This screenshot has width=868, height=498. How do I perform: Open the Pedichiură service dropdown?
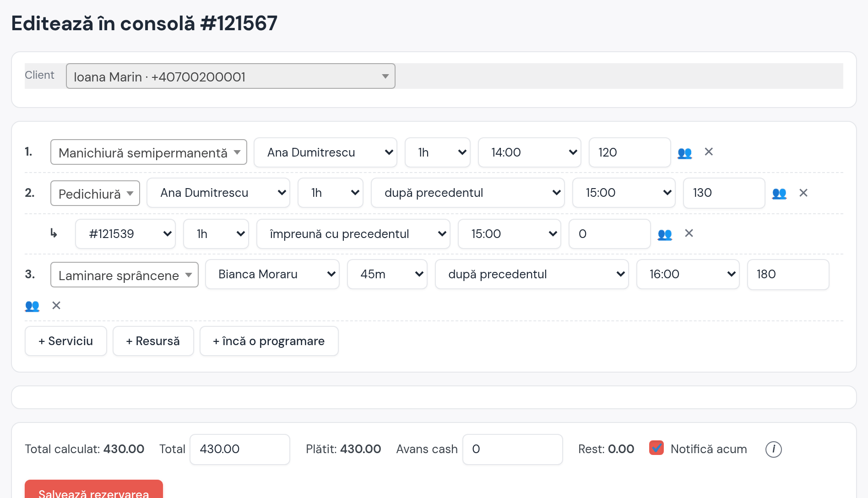click(x=95, y=193)
